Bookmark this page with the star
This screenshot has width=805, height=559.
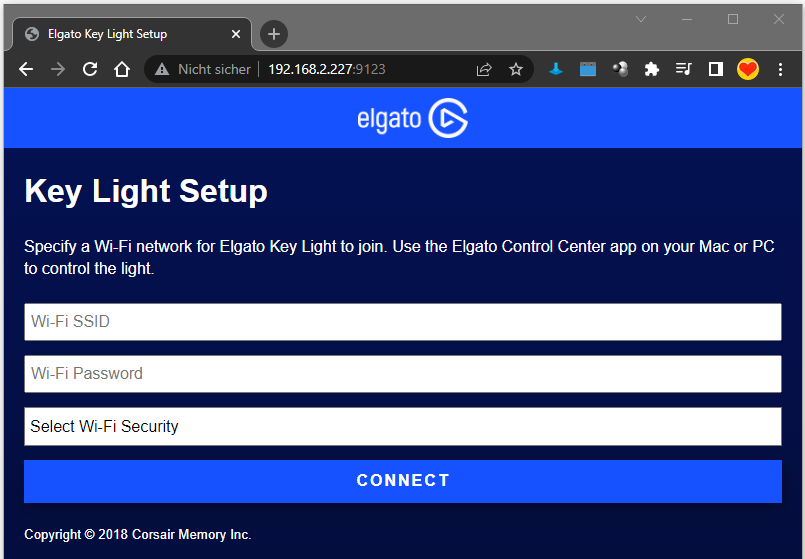pos(516,69)
